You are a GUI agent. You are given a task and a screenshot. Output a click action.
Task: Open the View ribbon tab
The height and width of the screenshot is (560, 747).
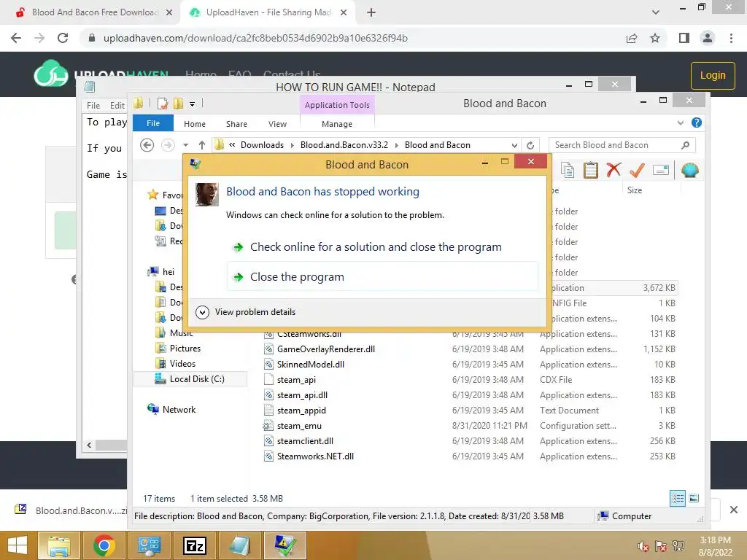point(277,124)
